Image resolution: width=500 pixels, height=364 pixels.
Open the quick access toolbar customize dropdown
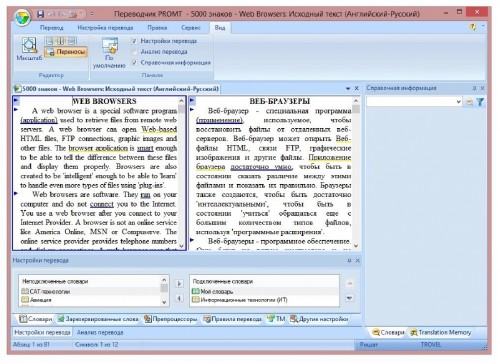point(91,14)
